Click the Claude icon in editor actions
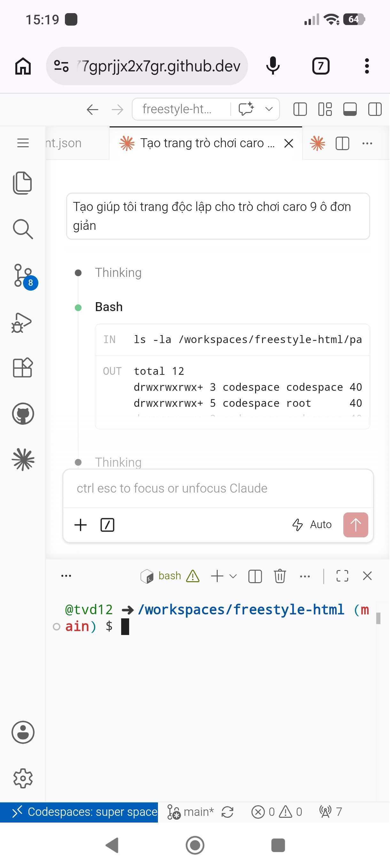Image resolution: width=390 pixels, height=868 pixels. click(x=317, y=143)
